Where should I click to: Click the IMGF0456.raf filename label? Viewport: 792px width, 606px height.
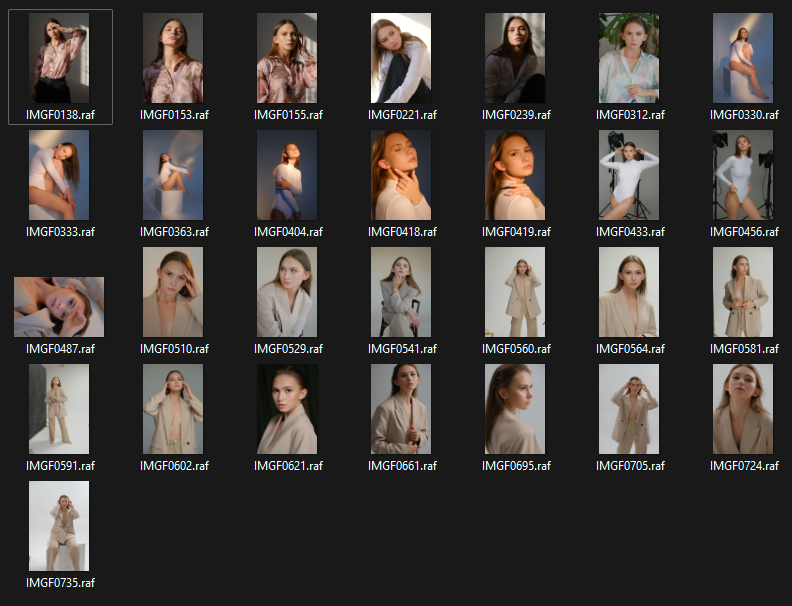(744, 232)
